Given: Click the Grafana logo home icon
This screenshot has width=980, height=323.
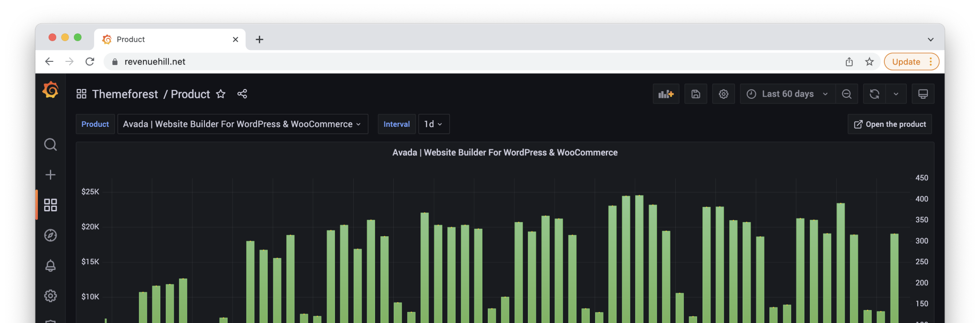Looking at the screenshot, I should (50, 90).
